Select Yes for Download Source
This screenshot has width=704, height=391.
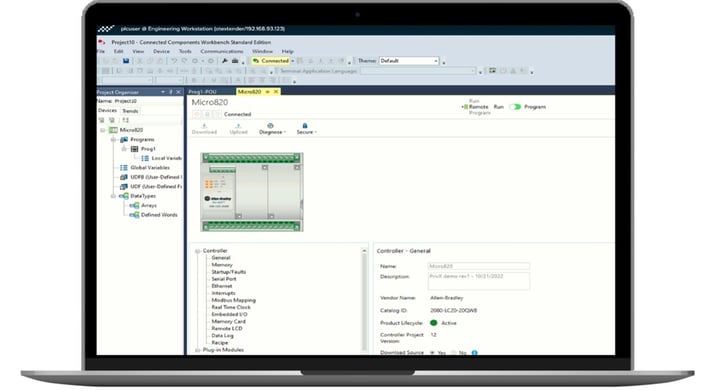coord(432,353)
